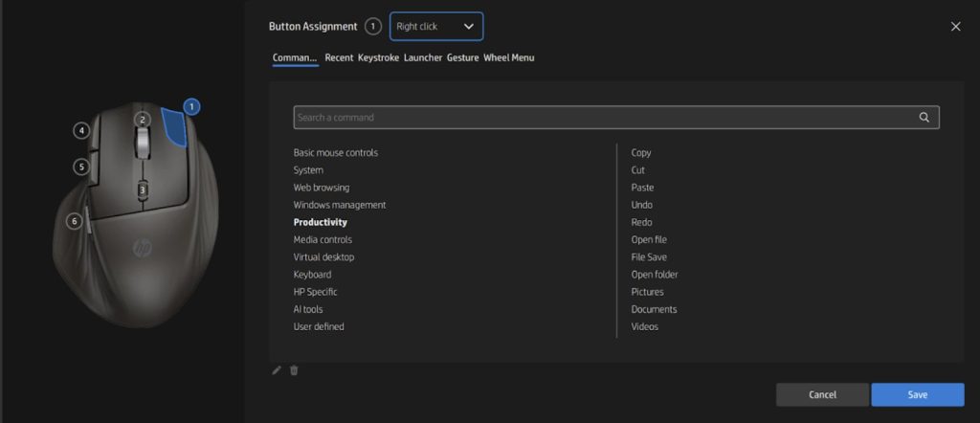This screenshot has width=980, height=423.
Task: Switch to the Wheel Menu tab
Action: (509, 57)
